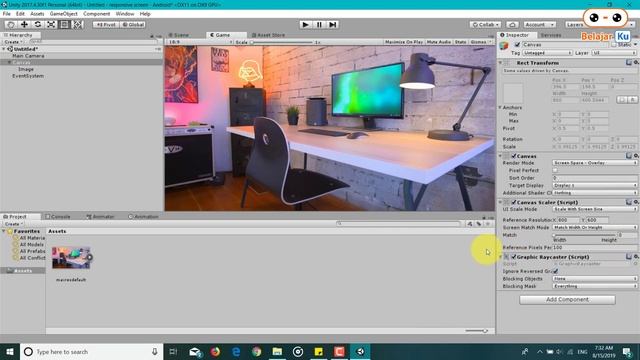This screenshot has width=640, height=360.
Task: Open the Layer dropdown showing UI
Action: click(x=614, y=53)
